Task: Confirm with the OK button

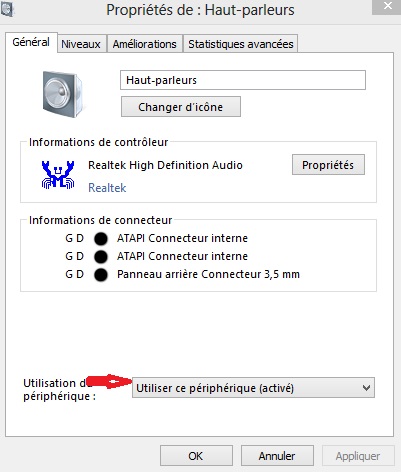Action: coord(196,456)
